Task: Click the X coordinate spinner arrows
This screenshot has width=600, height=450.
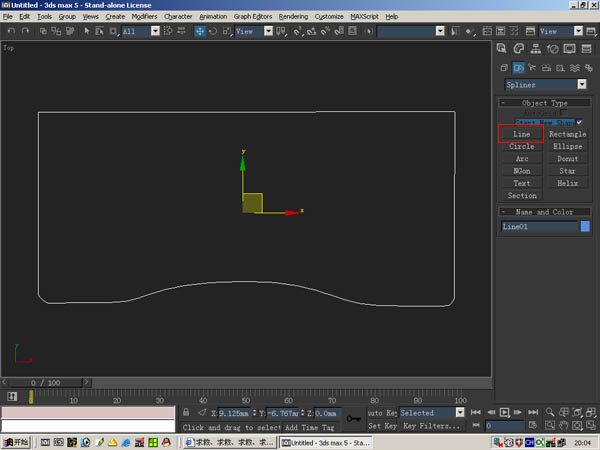Action: (254, 413)
